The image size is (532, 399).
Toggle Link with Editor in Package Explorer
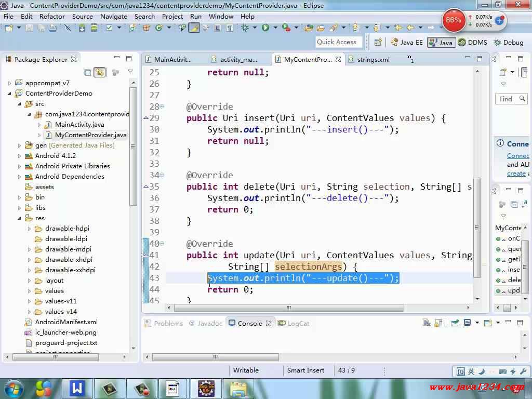pyautogui.click(x=99, y=72)
